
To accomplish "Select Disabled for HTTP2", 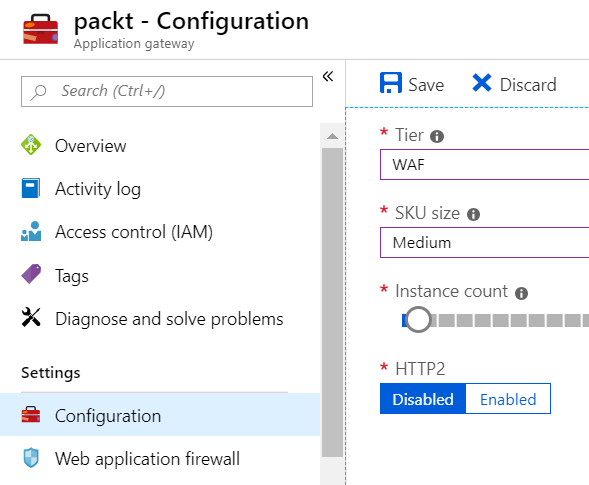I will click(x=423, y=399).
